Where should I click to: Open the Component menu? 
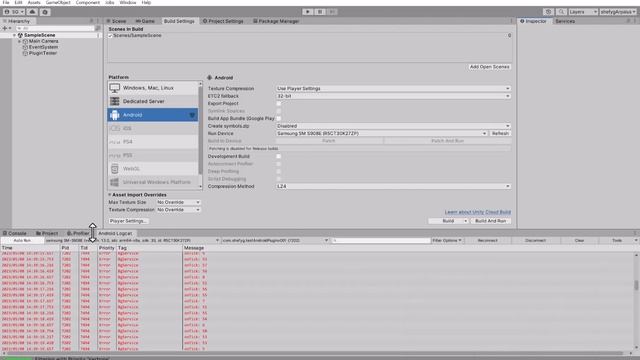click(87, 2)
